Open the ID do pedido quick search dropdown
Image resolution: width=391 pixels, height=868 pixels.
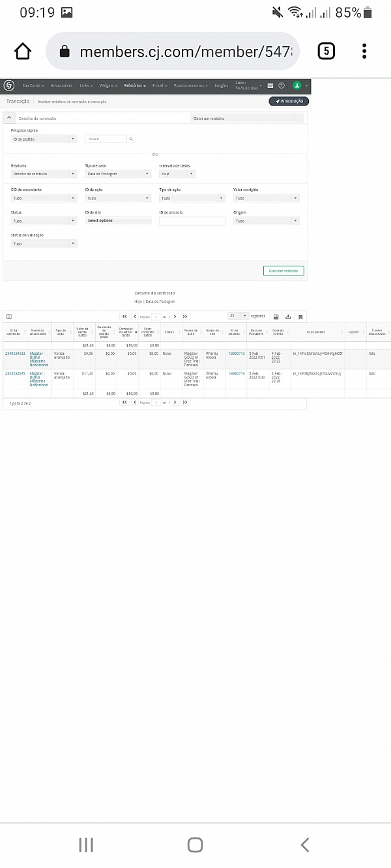(x=44, y=139)
